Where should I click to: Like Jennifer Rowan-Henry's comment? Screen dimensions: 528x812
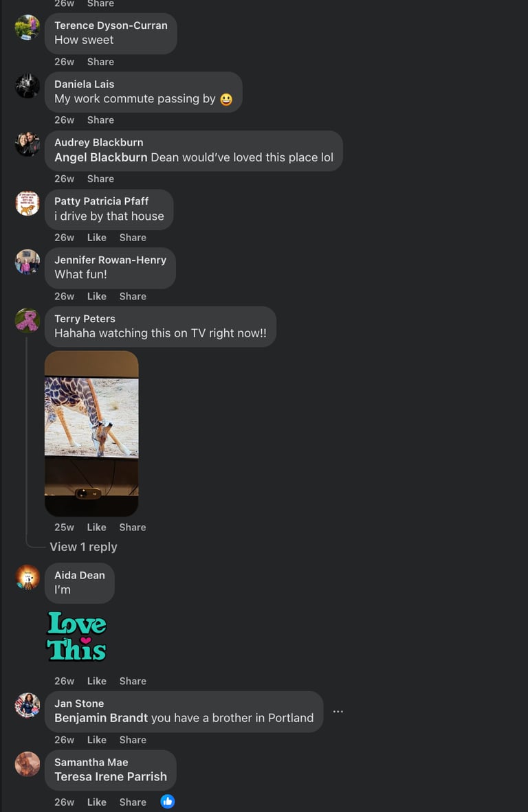pyautogui.click(x=96, y=296)
